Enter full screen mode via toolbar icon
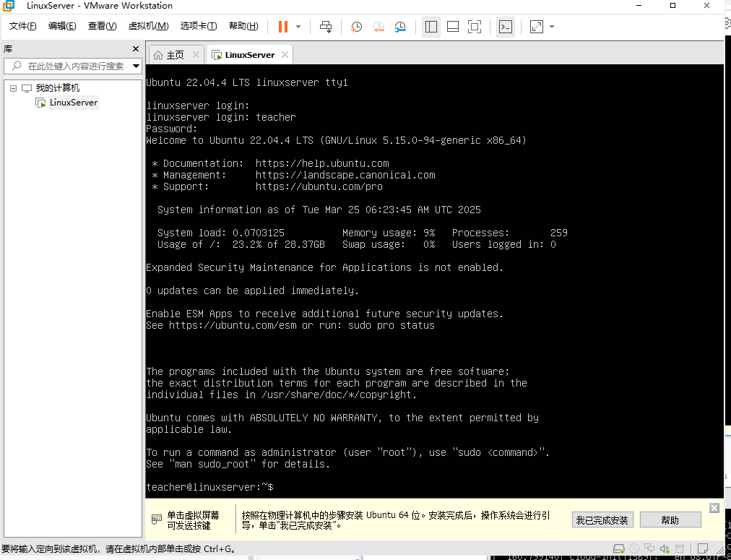The width and height of the screenshot is (731, 560). tap(475, 27)
